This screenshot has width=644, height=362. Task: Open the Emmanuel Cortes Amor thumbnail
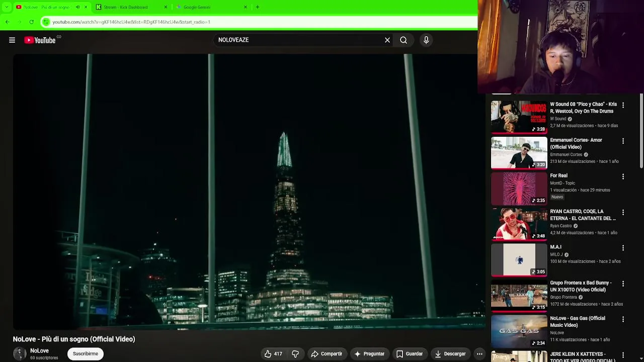[x=519, y=152]
